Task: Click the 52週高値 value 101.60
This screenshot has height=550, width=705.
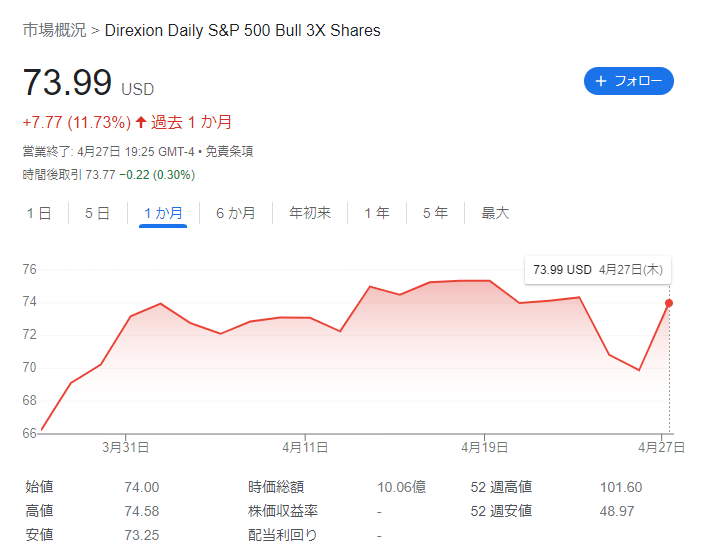Action: 621,487
